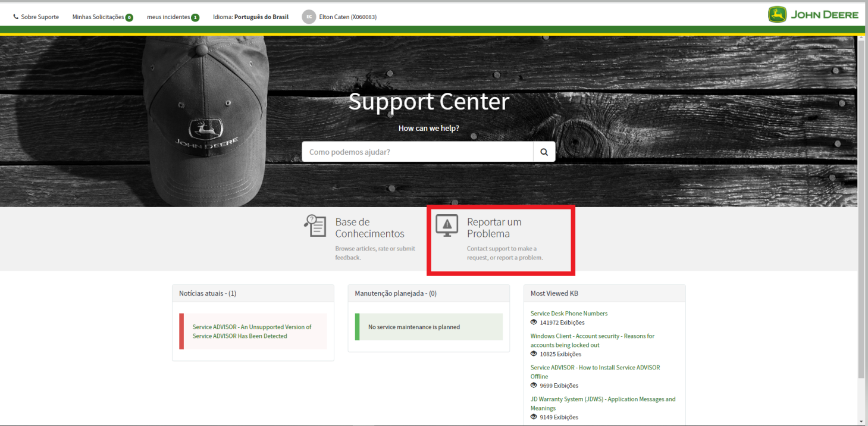Click the Minhas Solicitações count badge showing 0
The width and height of the screenshot is (868, 426).
pyautogui.click(x=129, y=17)
